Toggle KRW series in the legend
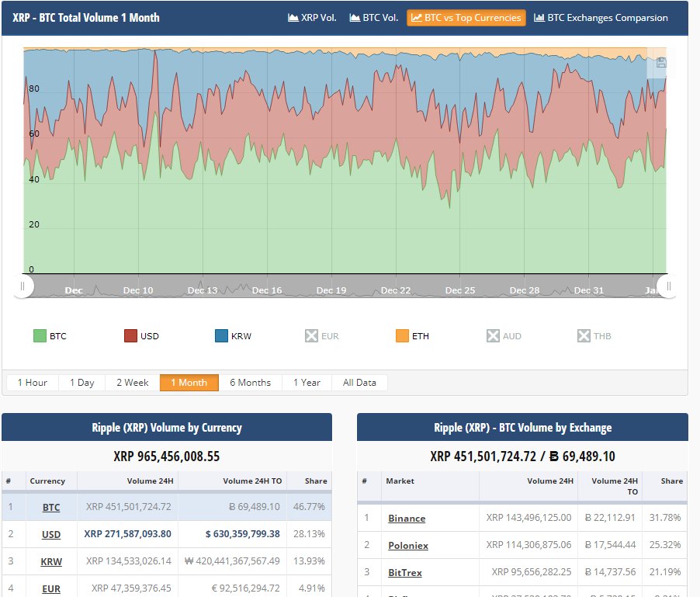This screenshot has height=597, width=700. (x=233, y=336)
